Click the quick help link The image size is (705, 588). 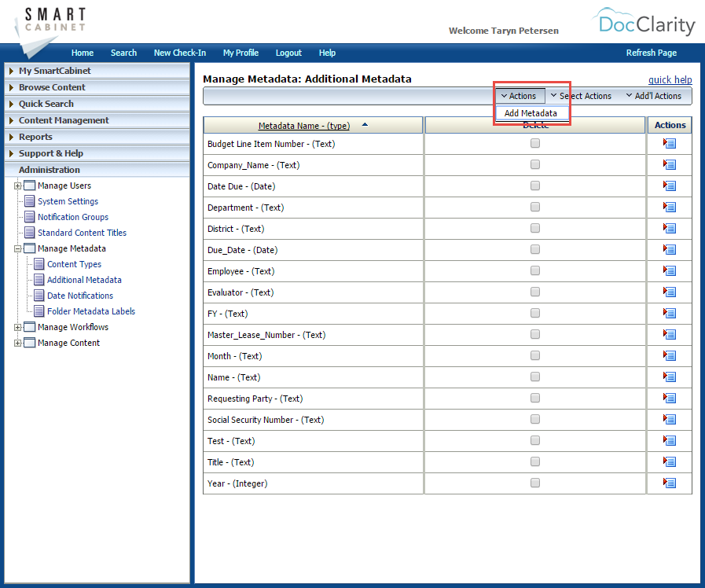click(670, 79)
